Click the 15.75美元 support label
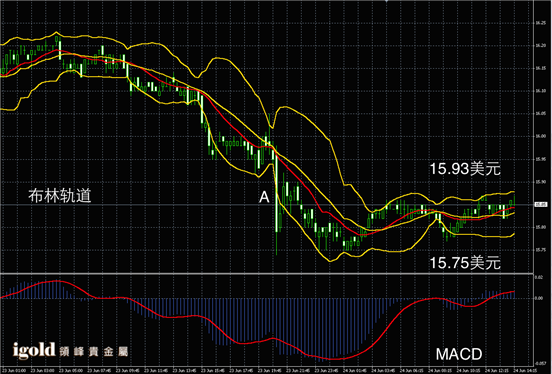The image size is (552, 374). (x=465, y=263)
